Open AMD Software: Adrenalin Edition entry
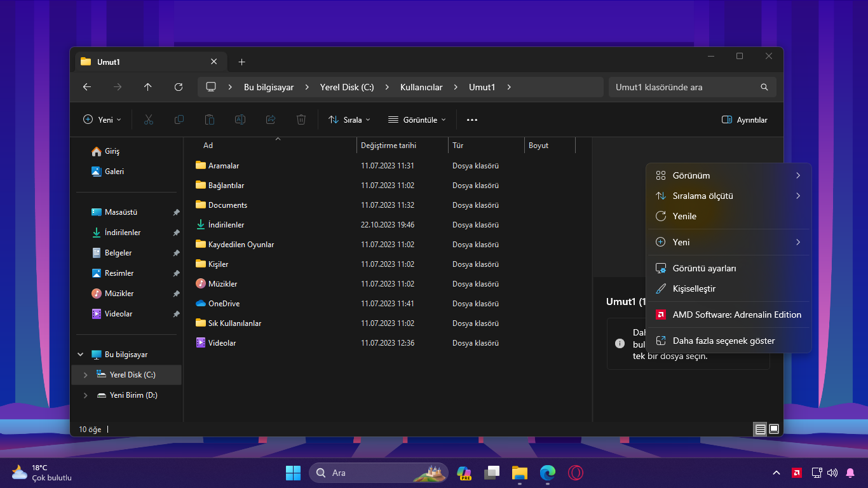 tap(729, 315)
